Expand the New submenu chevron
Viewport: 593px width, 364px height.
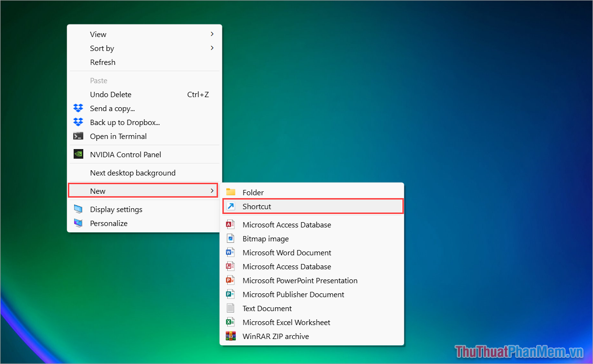click(212, 191)
